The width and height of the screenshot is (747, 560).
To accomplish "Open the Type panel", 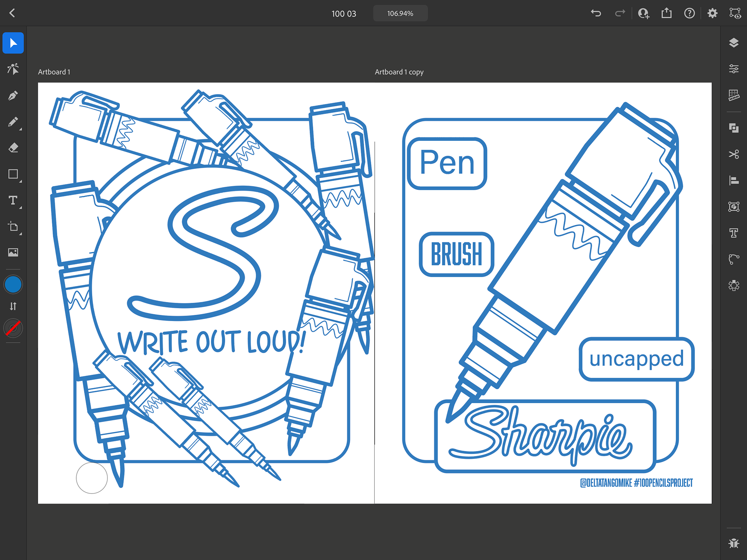I will (x=734, y=233).
